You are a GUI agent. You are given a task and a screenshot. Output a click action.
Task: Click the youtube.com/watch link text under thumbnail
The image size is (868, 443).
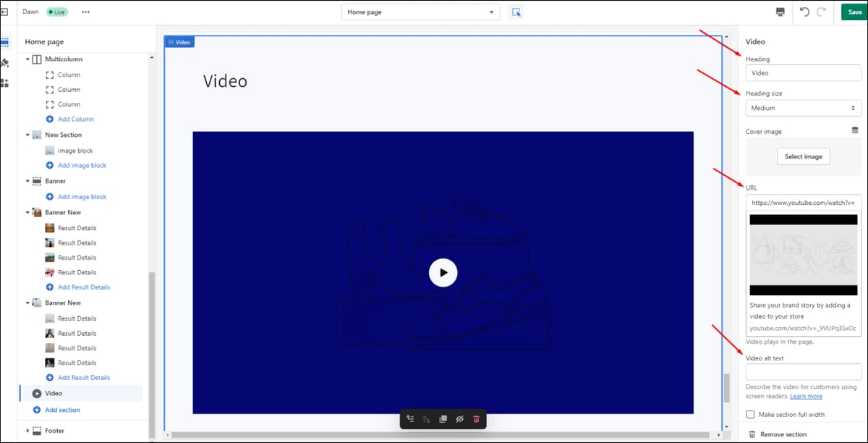[x=803, y=329]
